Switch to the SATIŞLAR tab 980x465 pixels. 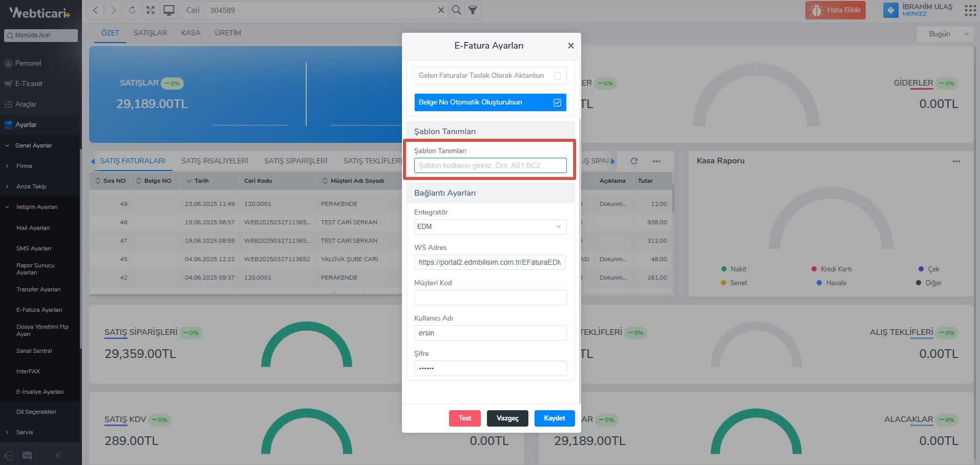point(150,33)
